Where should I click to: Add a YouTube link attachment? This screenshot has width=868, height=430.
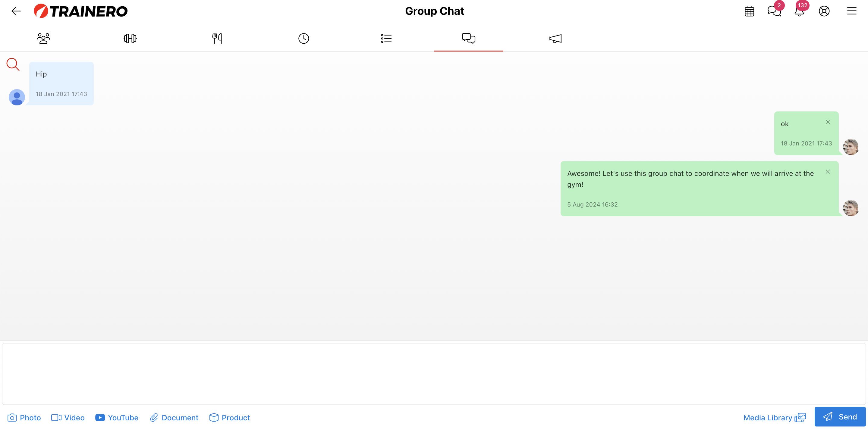pyautogui.click(x=117, y=418)
